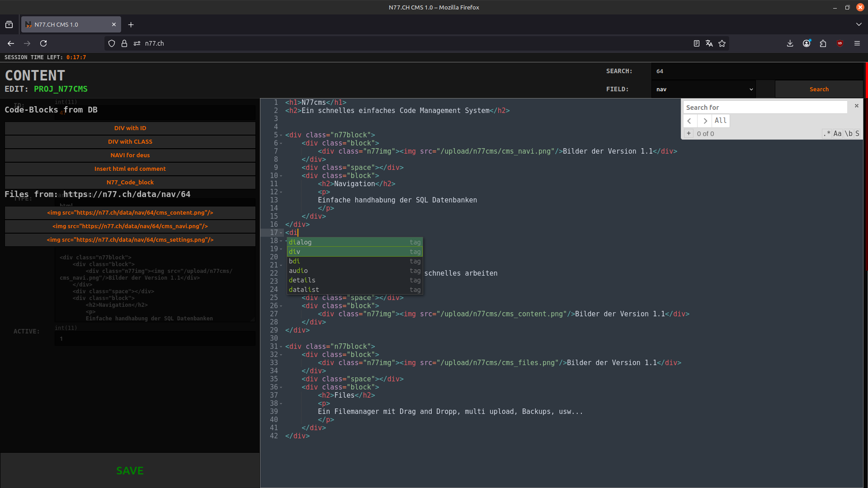
Task: Open the FIELD dropdown showing nav
Action: tap(704, 89)
